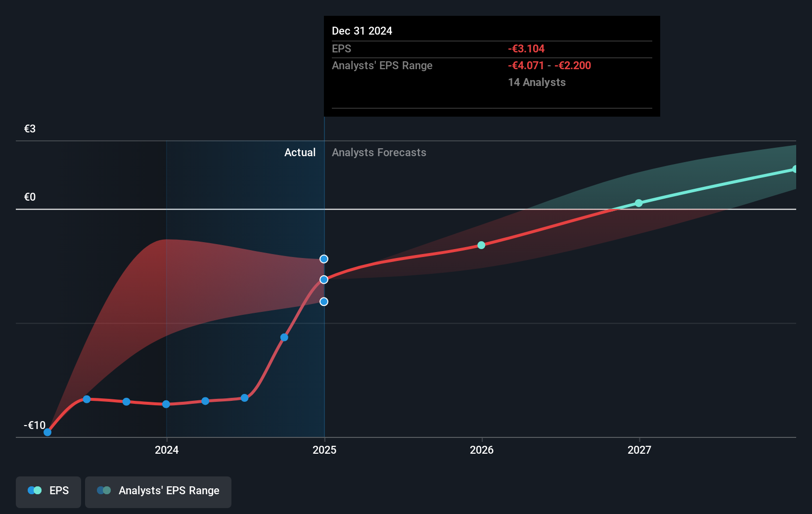Click the first EPS point near -€10
This screenshot has height=514, width=812.
47,432
